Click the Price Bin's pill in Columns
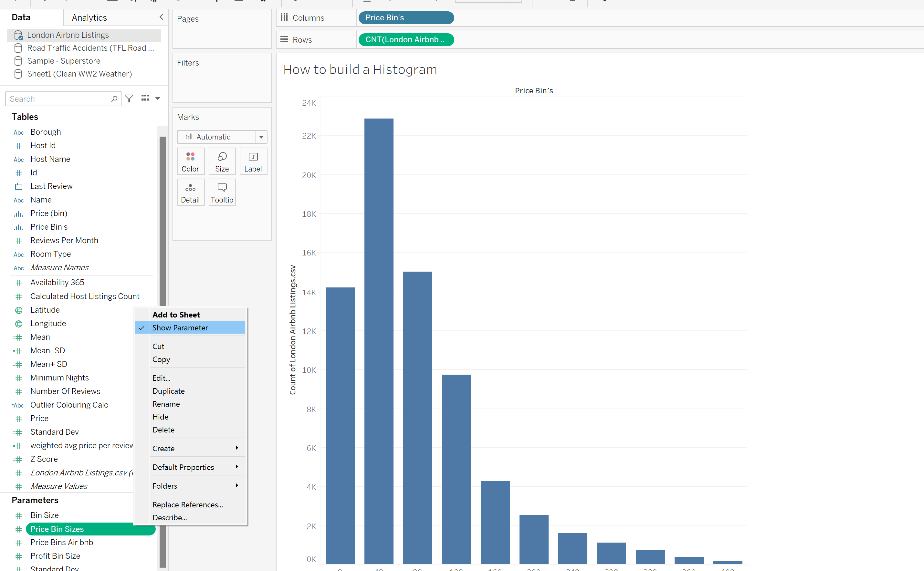The height and width of the screenshot is (571, 924). click(x=406, y=18)
